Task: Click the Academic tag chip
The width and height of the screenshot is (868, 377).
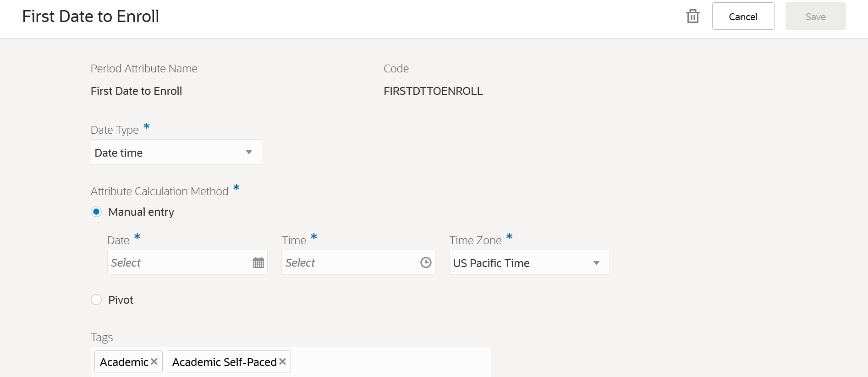Action: point(124,362)
